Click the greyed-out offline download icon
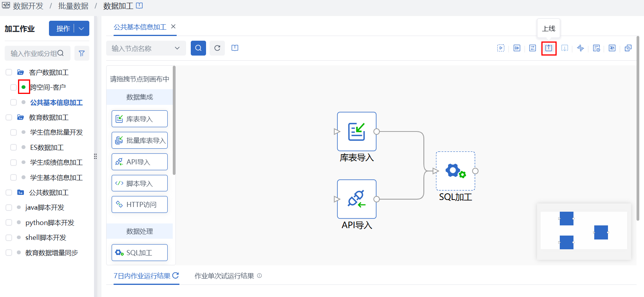This screenshot has height=297, width=644. [x=564, y=48]
